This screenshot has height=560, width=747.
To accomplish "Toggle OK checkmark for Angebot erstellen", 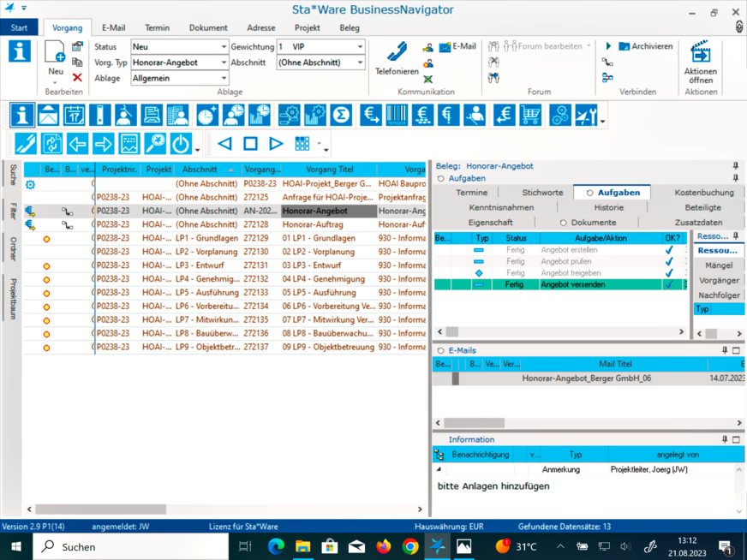I will [x=669, y=250].
